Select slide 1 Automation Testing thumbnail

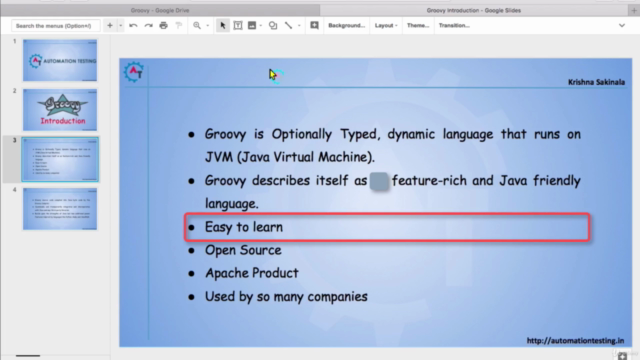click(x=60, y=60)
